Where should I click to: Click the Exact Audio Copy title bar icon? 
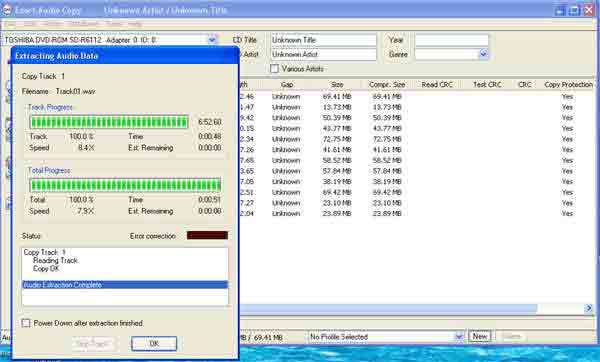(7, 10)
